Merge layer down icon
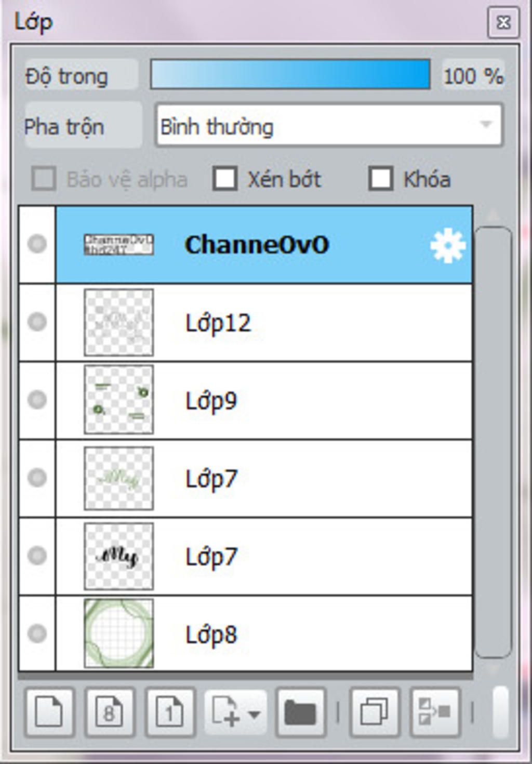Viewport: 532px width, 764px height. (435, 712)
